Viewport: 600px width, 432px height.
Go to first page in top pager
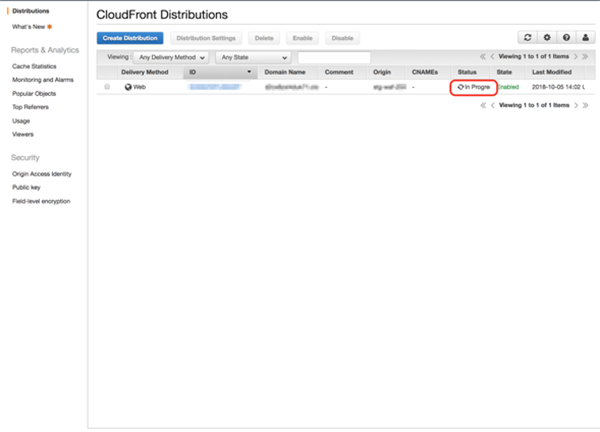pyautogui.click(x=483, y=57)
